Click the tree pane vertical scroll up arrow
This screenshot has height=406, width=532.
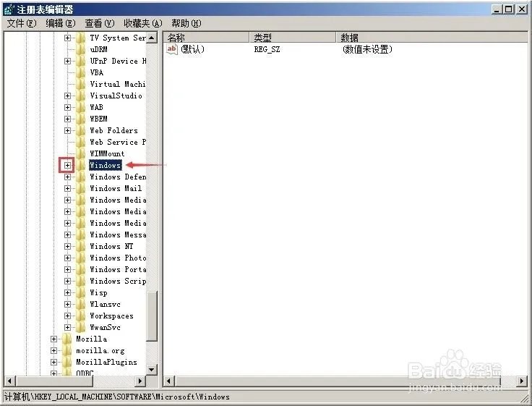tap(152, 38)
